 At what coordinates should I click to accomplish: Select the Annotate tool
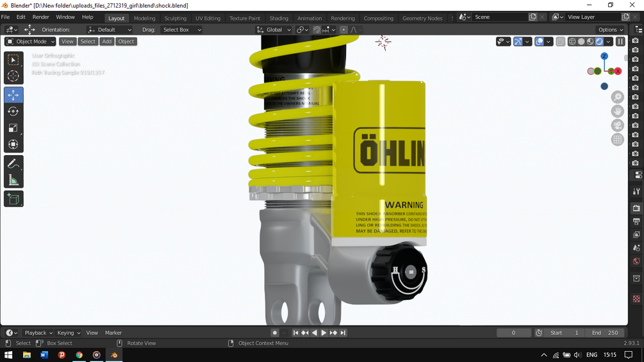click(13, 163)
